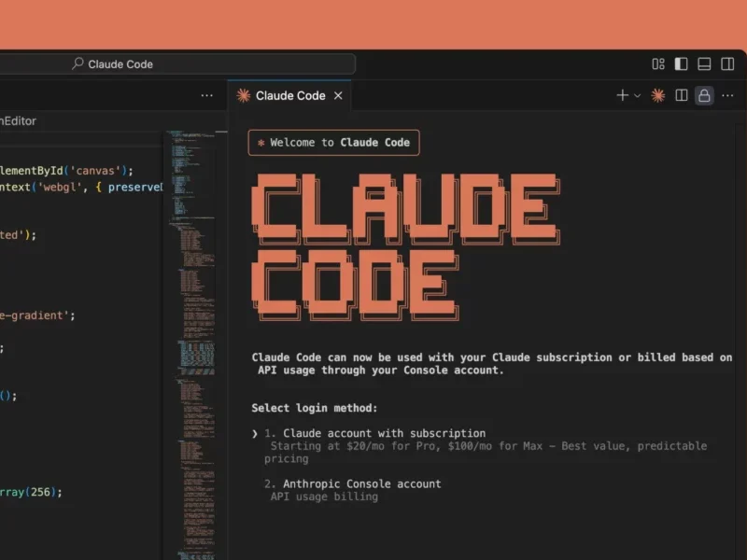
Task: Click the Claude starburst on the terminal tab
Action: click(x=243, y=95)
